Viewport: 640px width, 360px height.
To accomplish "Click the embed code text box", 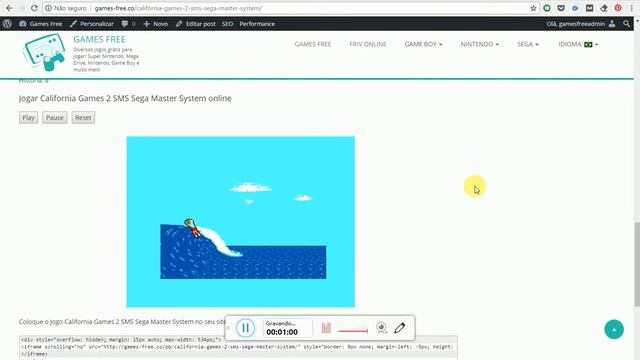I will [x=238, y=348].
